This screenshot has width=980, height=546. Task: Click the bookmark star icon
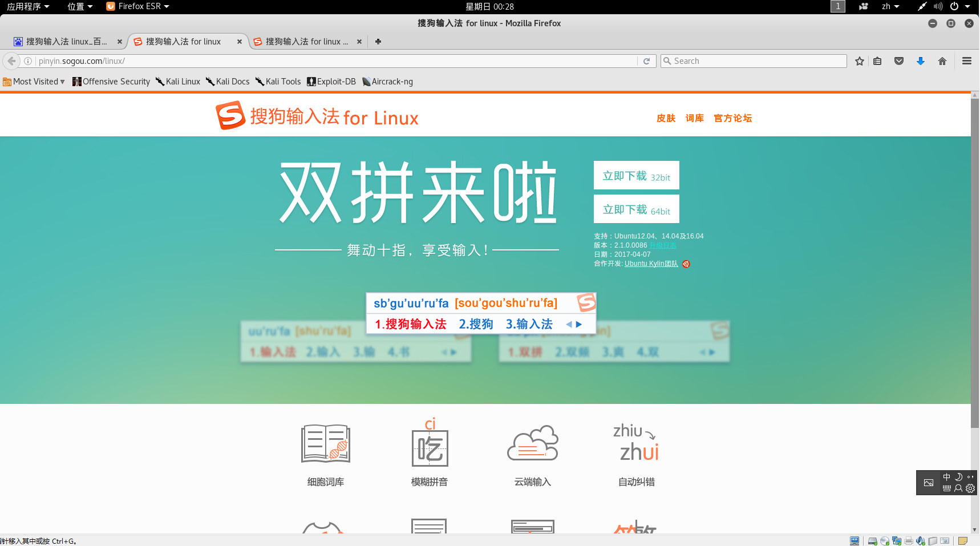click(860, 61)
